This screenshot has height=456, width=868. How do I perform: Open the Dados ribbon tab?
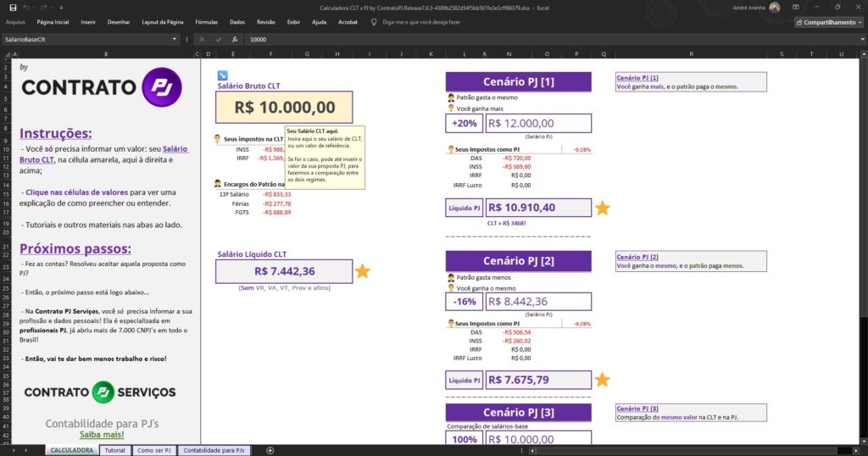point(237,22)
